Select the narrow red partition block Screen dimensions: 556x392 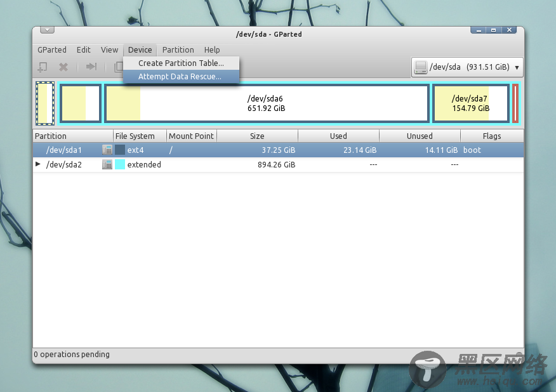point(515,103)
